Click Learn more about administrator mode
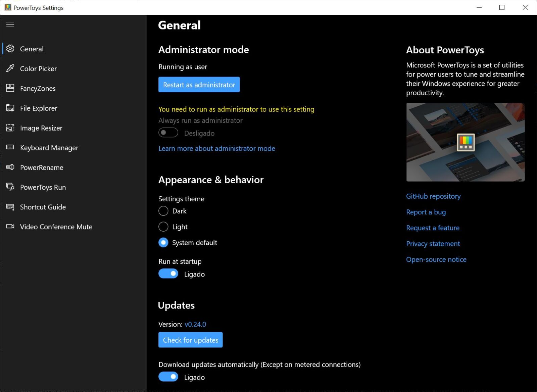Viewport: 537px width, 392px height. pyautogui.click(x=217, y=148)
